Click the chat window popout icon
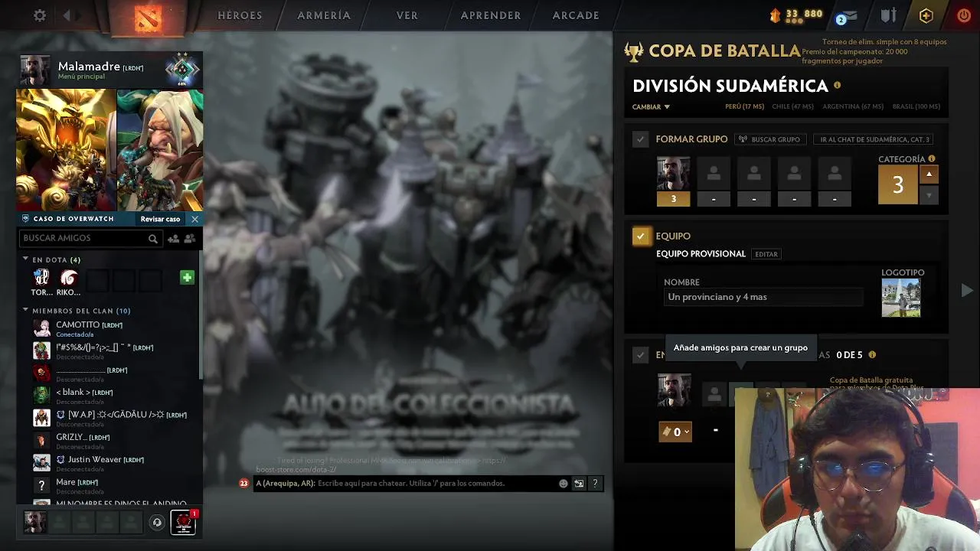Viewport: 980px width, 551px height. pos(579,484)
